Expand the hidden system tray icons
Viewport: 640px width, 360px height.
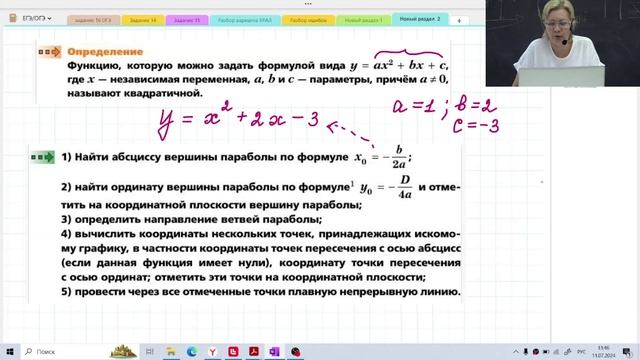516,352
